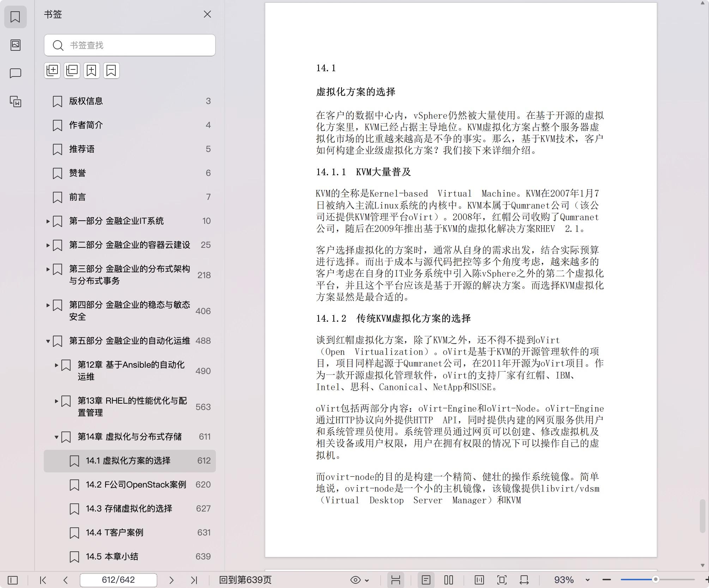The image size is (709, 588).
Task: Collapse 第五部分 金融企业的自动化运维
Action: point(48,341)
